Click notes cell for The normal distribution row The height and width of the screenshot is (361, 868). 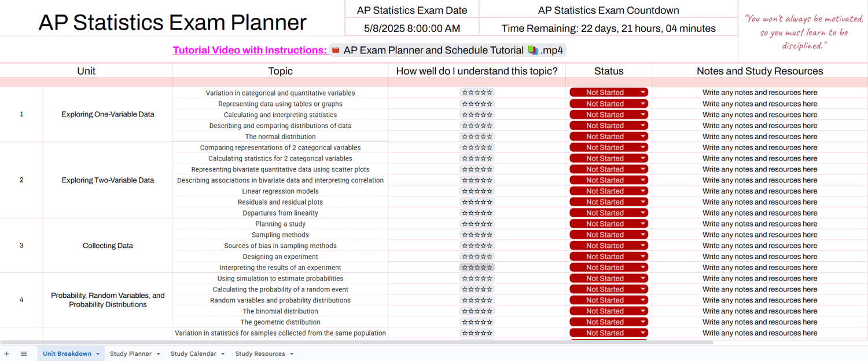tap(760, 137)
